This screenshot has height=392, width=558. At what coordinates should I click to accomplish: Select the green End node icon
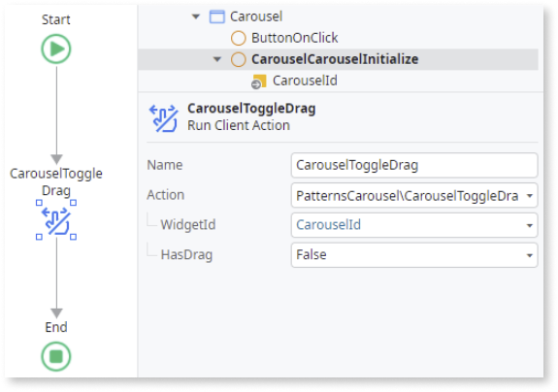pos(56,356)
